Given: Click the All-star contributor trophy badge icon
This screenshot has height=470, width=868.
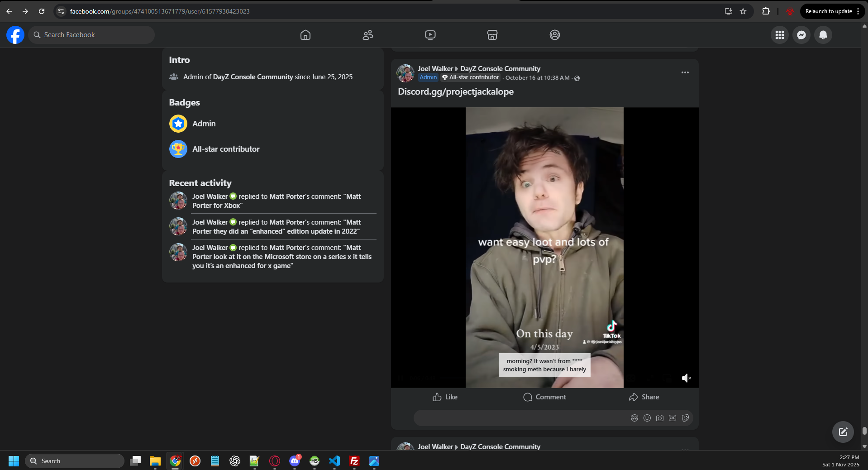Looking at the screenshot, I should coord(178,149).
